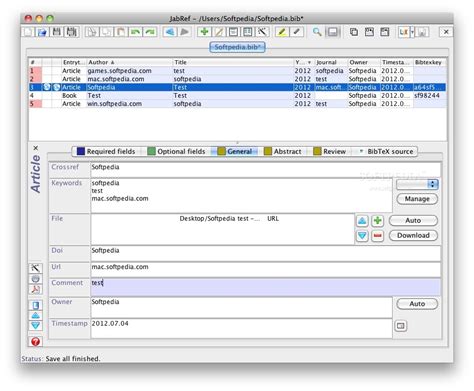
Task: Open the keywords dropdown above Manage
Action: tap(417, 184)
